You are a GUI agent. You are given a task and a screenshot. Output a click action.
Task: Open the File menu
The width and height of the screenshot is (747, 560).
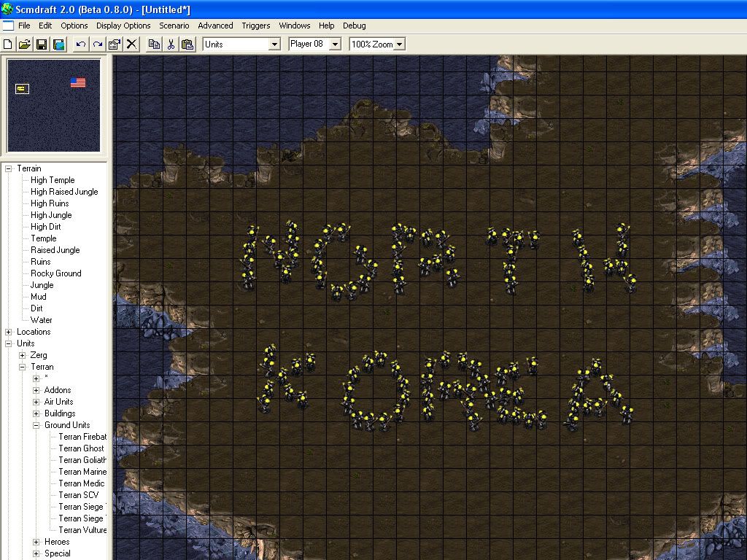click(24, 26)
